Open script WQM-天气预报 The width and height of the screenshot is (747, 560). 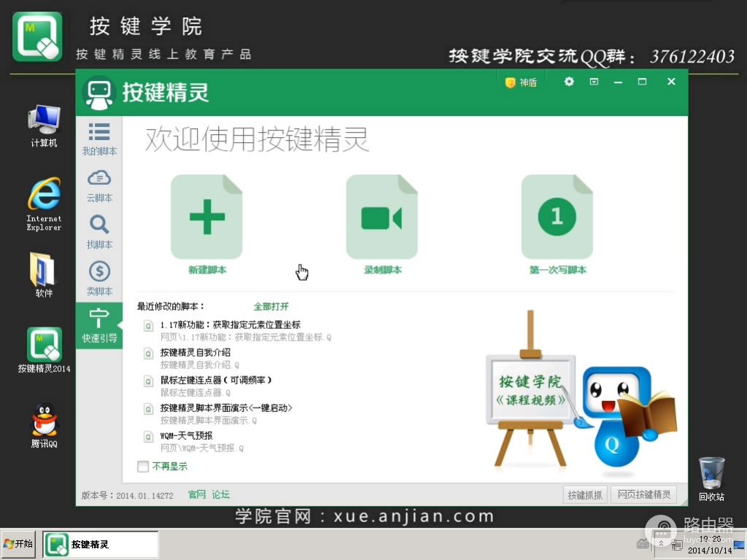pyautogui.click(x=186, y=435)
